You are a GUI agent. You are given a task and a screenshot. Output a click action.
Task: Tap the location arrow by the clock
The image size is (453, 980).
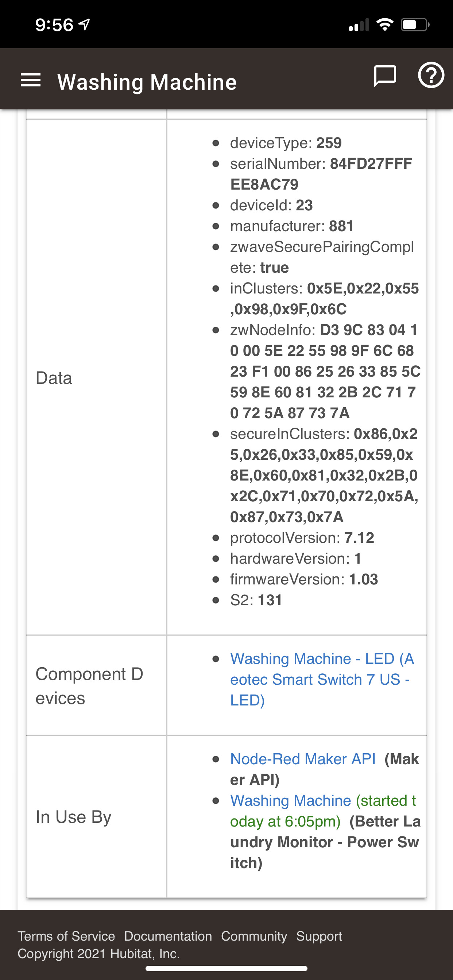tap(84, 25)
